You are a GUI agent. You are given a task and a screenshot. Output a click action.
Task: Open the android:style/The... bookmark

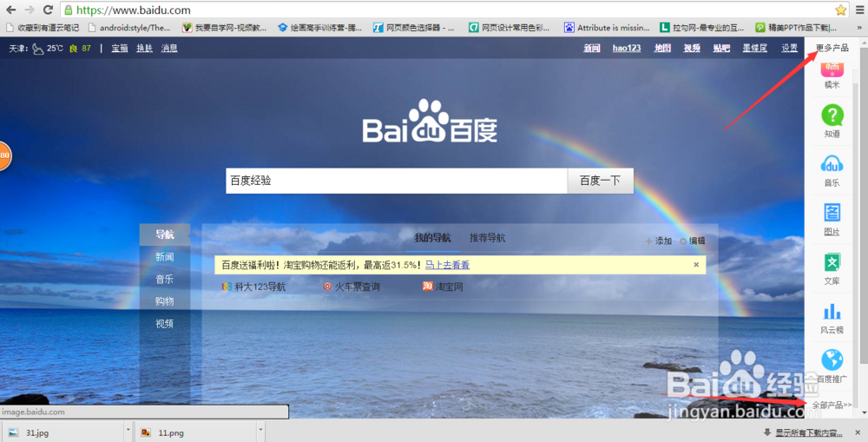click(x=129, y=27)
